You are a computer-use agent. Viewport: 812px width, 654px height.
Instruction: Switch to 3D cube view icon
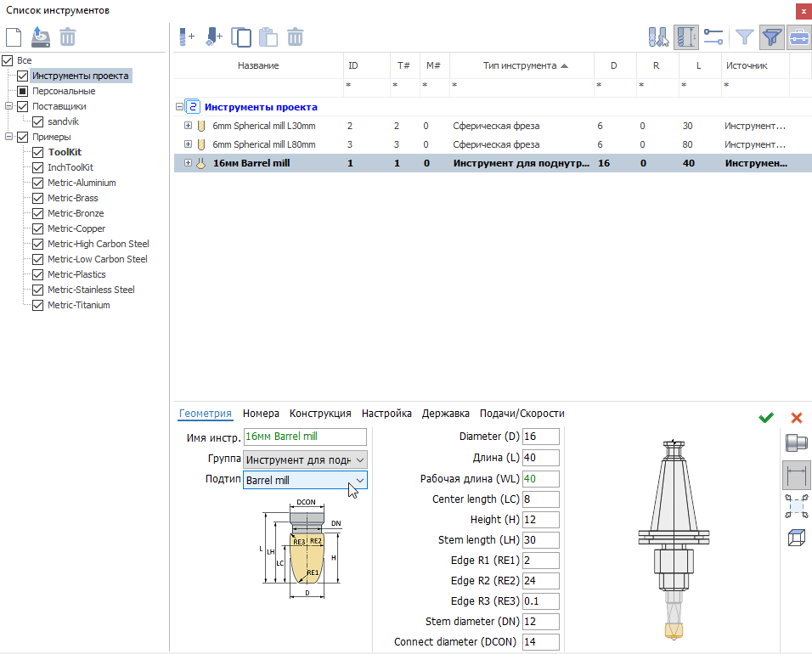click(796, 538)
